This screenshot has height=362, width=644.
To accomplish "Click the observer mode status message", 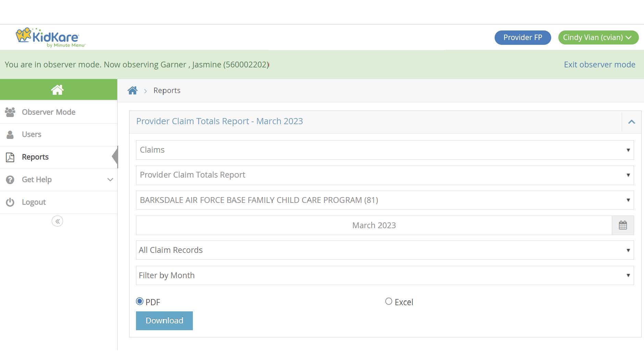I will pyautogui.click(x=137, y=65).
